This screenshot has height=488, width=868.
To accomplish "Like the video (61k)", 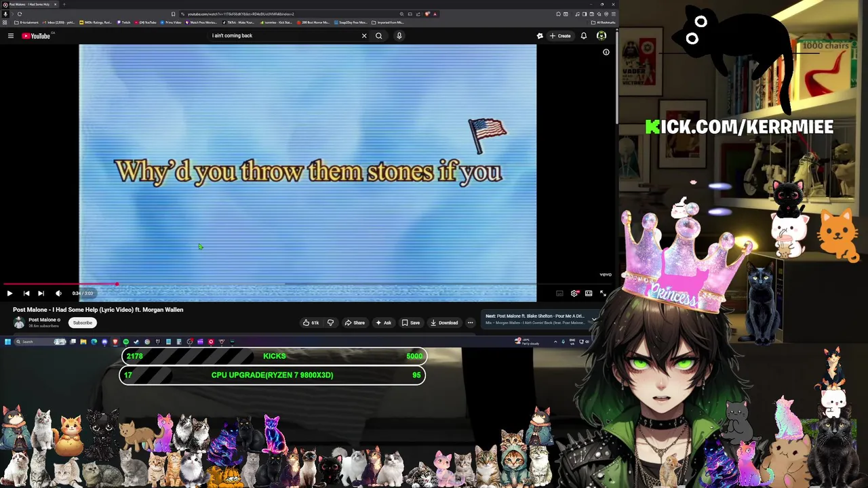I will click(x=311, y=323).
